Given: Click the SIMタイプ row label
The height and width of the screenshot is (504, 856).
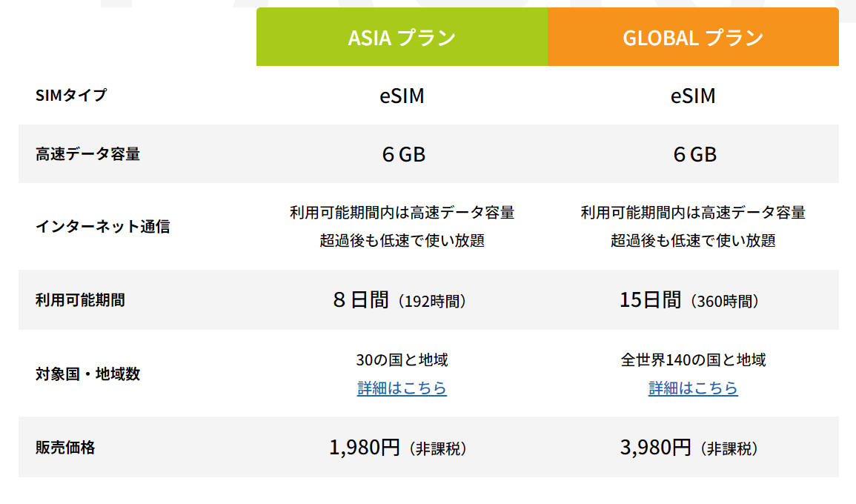Looking at the screenshot, I should pos(71,96).
